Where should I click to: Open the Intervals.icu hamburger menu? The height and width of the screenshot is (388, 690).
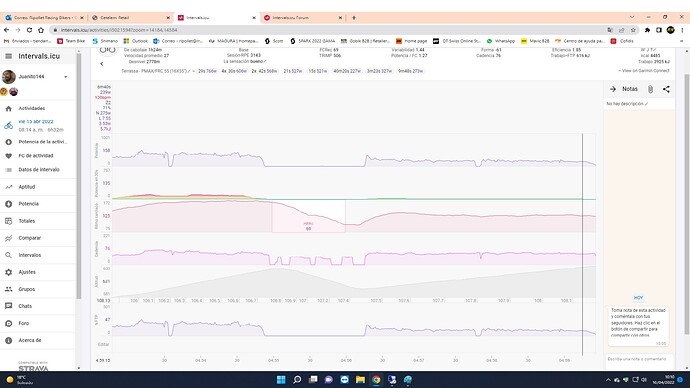[8, 56]
